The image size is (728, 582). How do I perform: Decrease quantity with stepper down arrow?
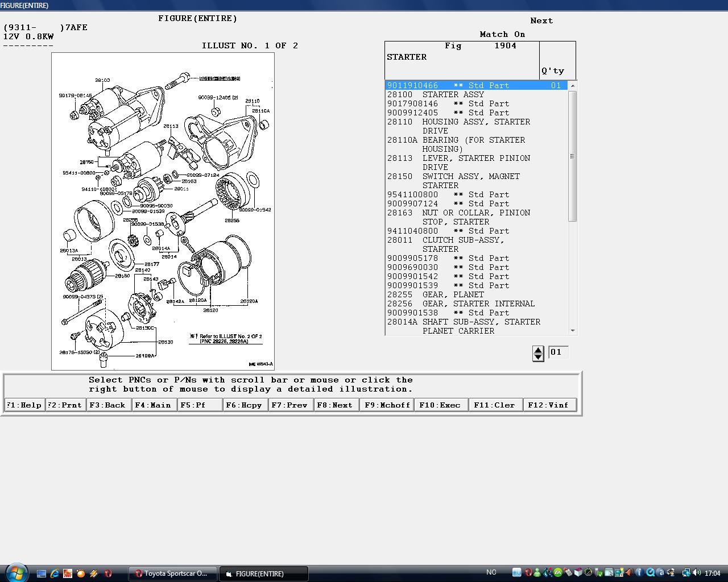coord(538,357)
